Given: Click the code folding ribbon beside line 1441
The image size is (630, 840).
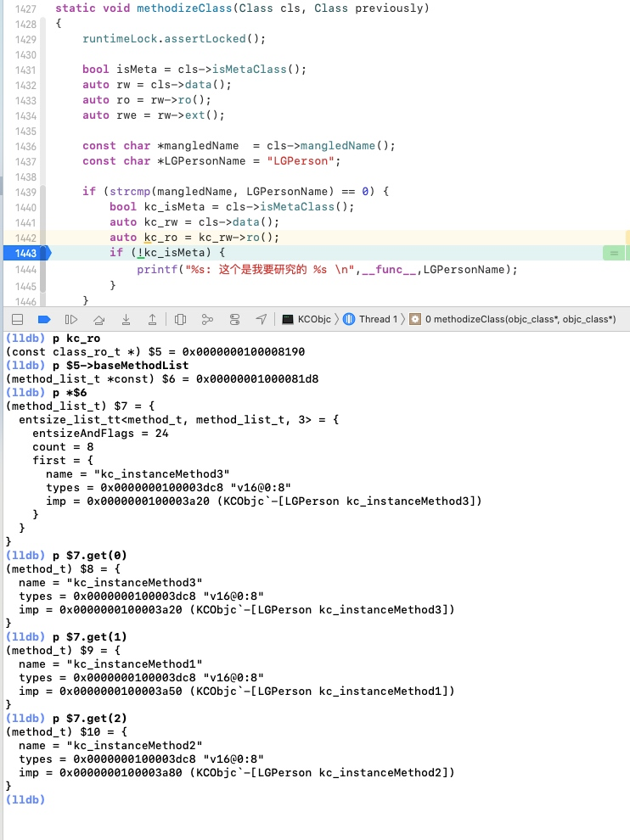Looking at the screenshot, I should click(x=43, y=222).
